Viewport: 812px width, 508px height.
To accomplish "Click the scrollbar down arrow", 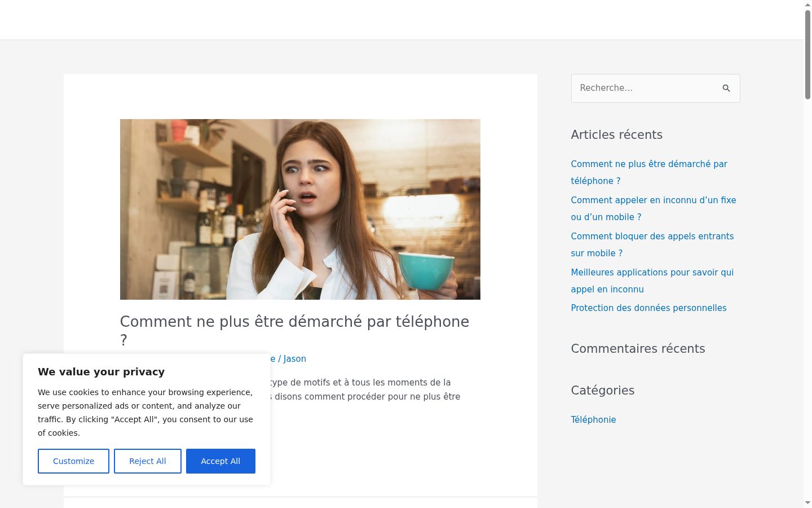I will pos(807,503).
